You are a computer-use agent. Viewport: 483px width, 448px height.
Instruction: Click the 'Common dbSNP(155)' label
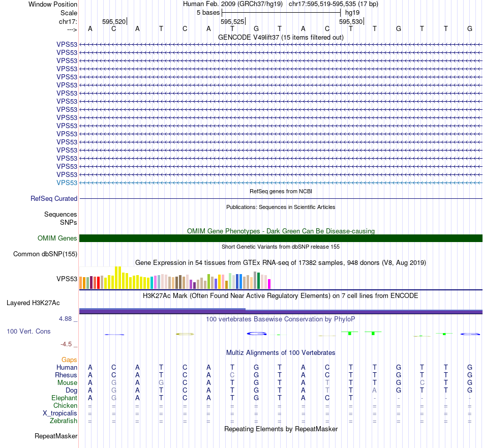(x=45, y=254)
